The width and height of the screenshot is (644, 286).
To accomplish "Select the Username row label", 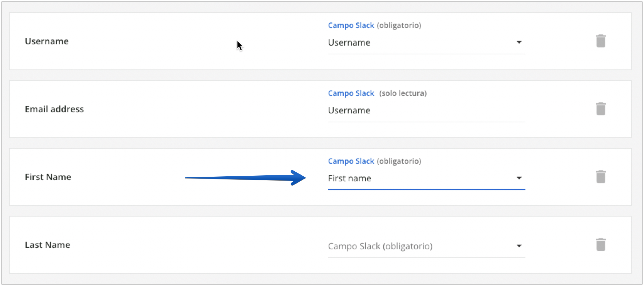I will click(x=47, y=41).
